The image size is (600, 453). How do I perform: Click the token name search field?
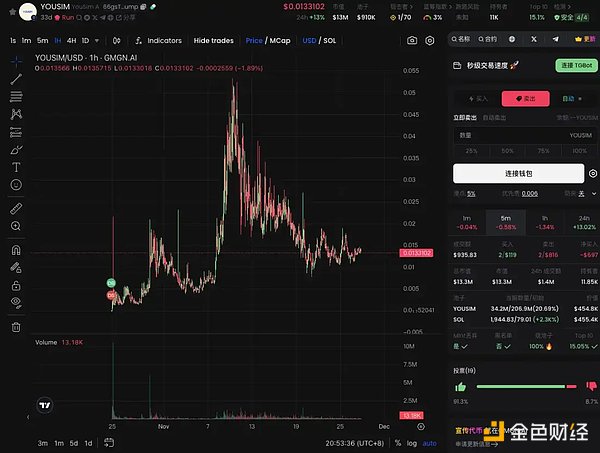click(461, 39)
